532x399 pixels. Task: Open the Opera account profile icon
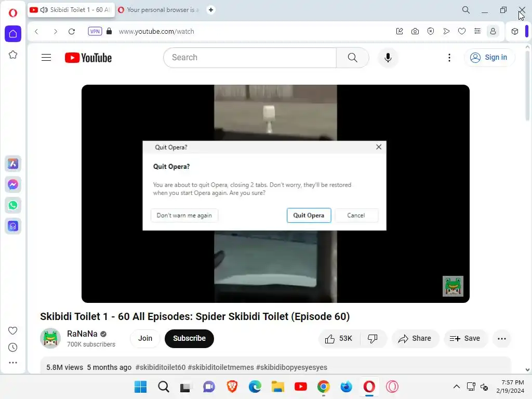click(493, 31)
